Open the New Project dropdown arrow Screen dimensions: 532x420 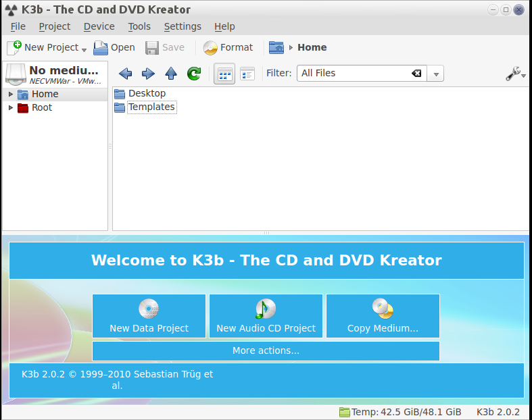(84, 49)
